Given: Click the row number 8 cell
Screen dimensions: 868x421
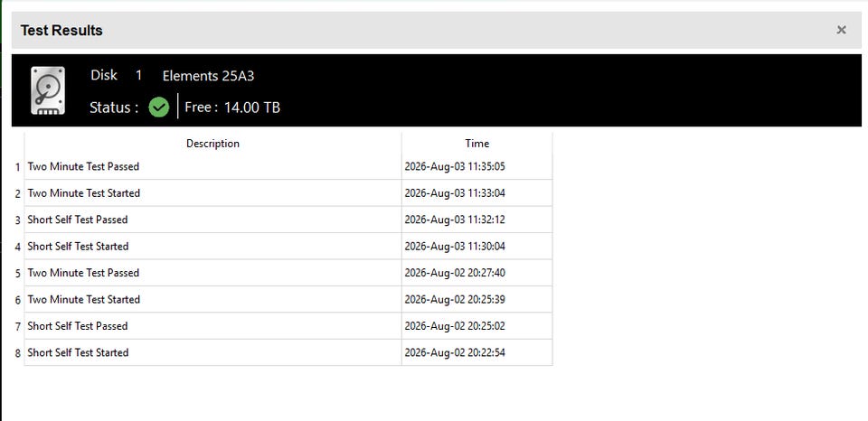Looking at the screenshot, I should tap(18, 353).
